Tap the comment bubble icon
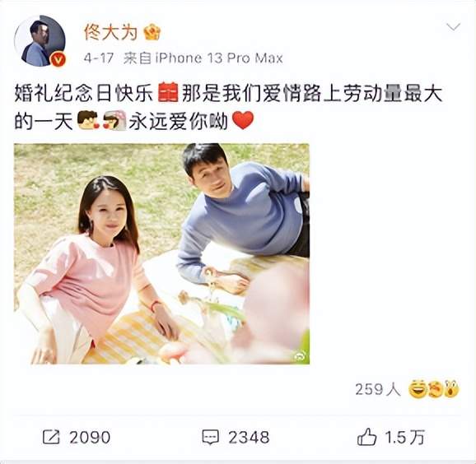 pos(210,438)
